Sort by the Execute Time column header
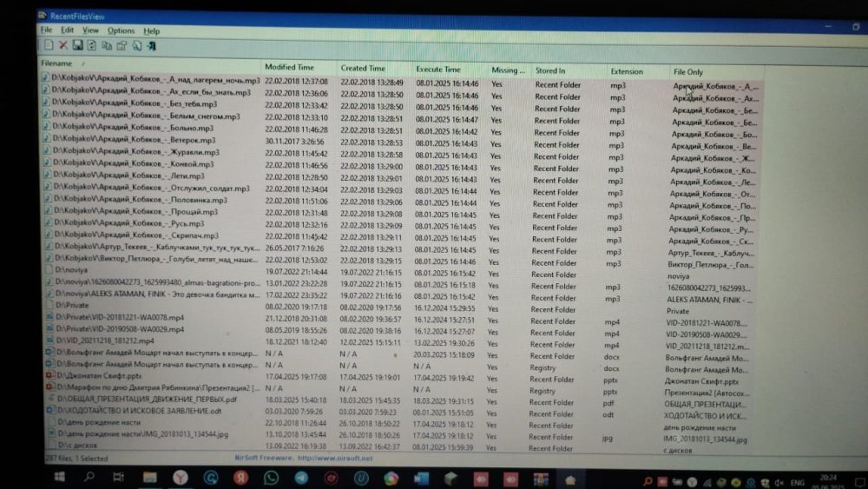This screenshot has width=868, height=489. point(449,69)
